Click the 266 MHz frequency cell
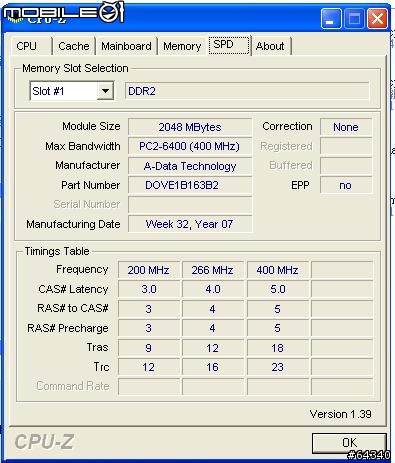This screenshot has width=395, height=463. point(213,270)
